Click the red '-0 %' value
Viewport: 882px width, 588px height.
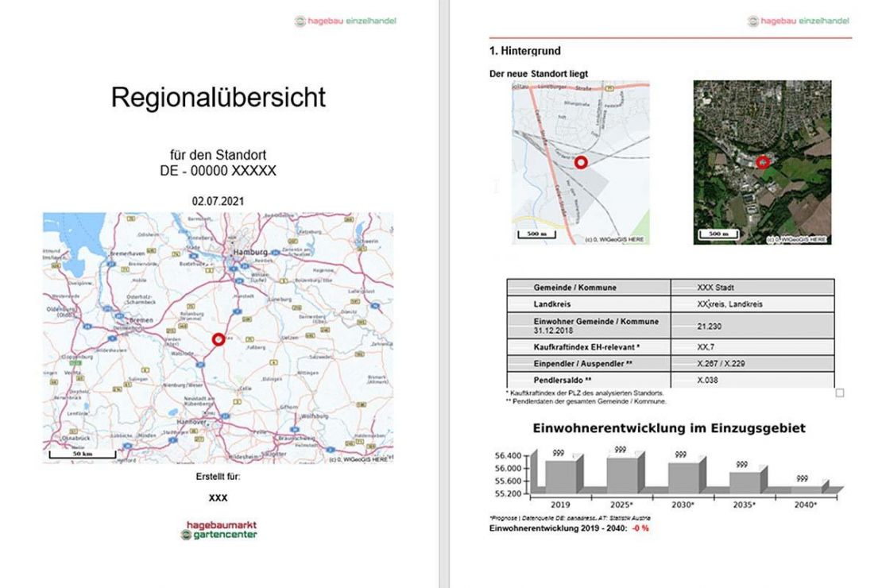640,528
